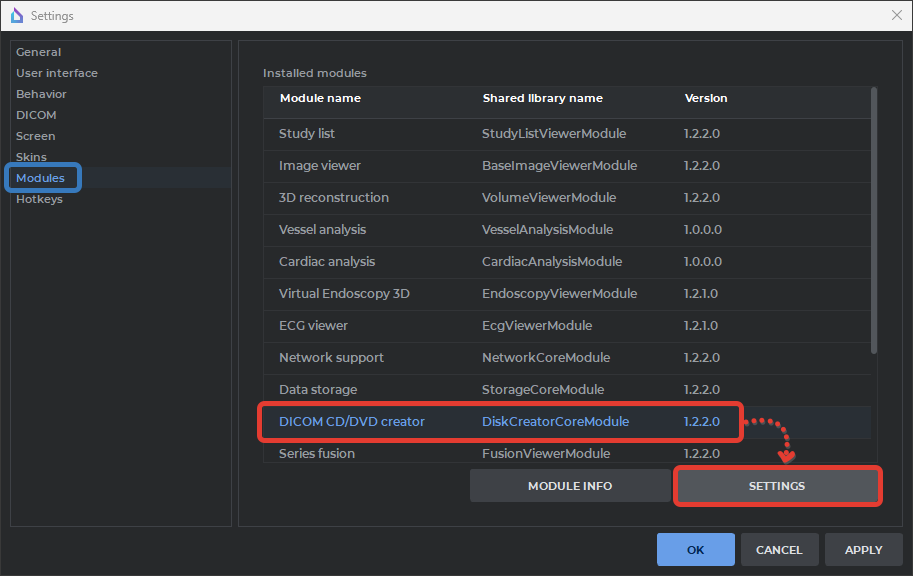Viewport: 913px width, 576px height.
Task: Close the Settings dialog window
Action: [896, 15]
